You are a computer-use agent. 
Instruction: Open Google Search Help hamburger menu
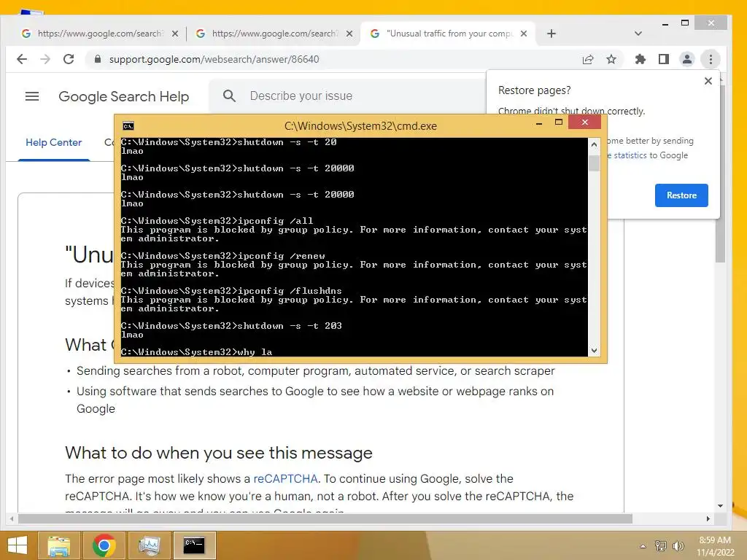click(32, 96)
